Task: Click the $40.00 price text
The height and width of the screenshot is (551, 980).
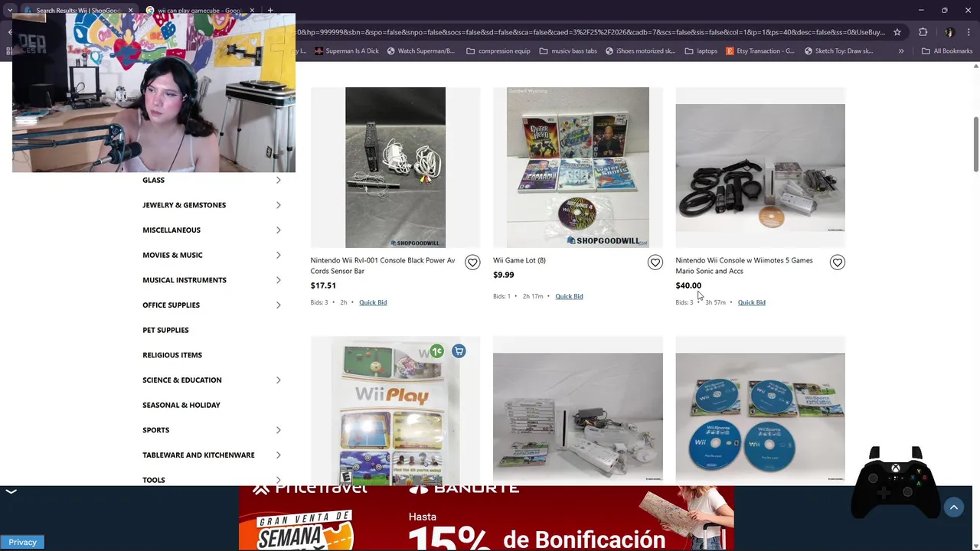Action: coord(688,285)
